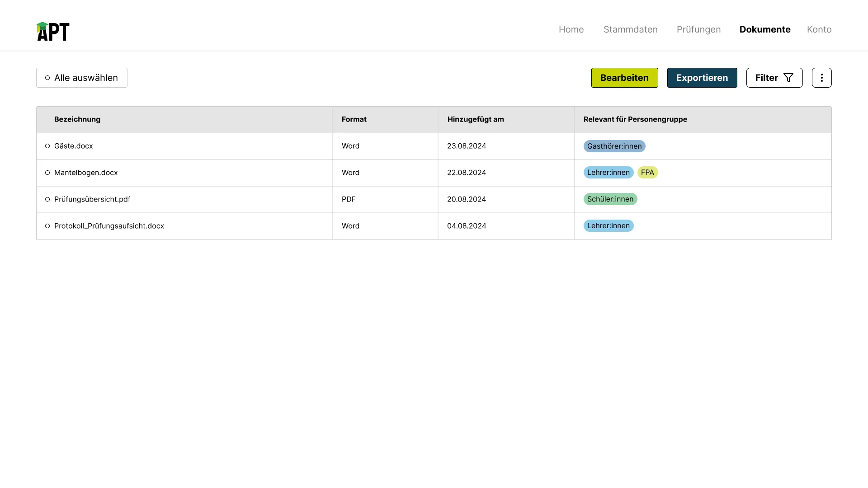The image size is (868, 488).
Task: Select the Prüfungsübersicht.pdf row radio button
Action: (x=47, y=199)
